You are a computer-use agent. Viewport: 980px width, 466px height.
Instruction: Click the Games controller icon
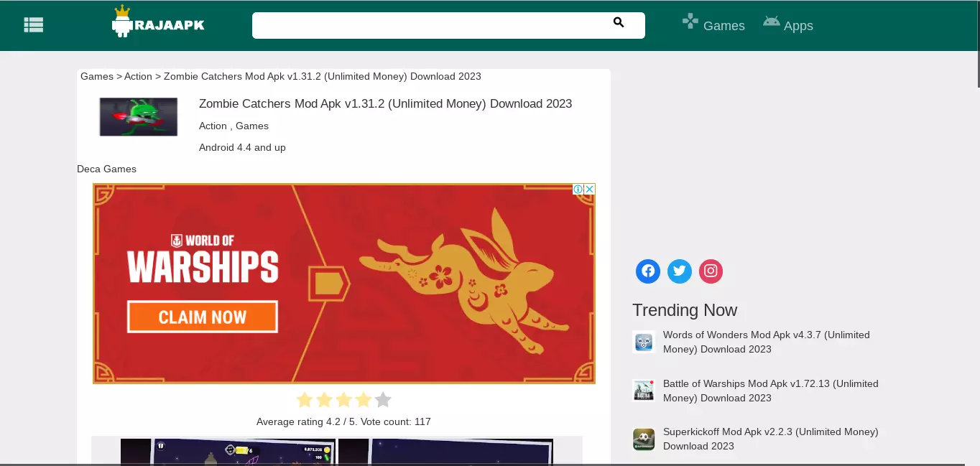pyautogui.click(x=690, y=21)
